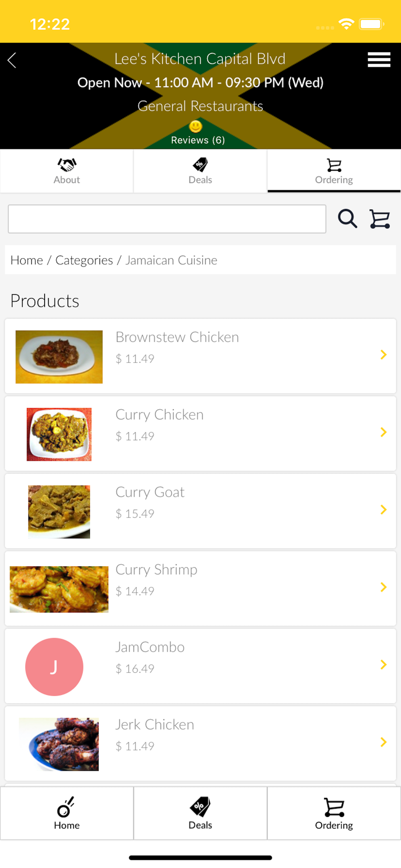Image resolution: width=401 pixels, height=868 pixels.
Task: Click the product search input field
Action: (167, 219)
